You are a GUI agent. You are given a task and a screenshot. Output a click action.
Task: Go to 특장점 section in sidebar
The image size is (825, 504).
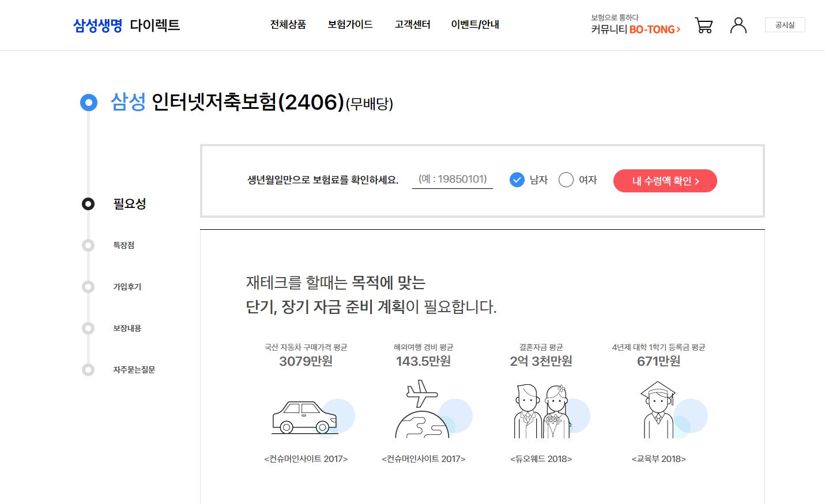click(x=123, y=245)
